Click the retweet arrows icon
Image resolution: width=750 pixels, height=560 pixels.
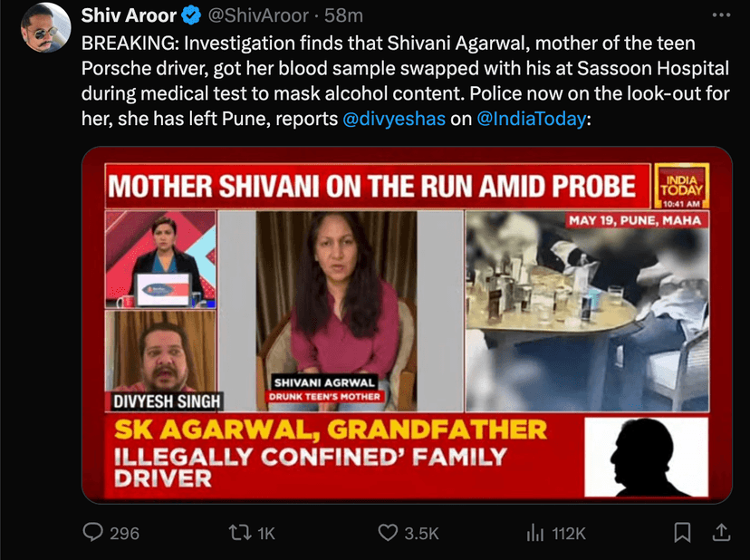point(240,533)
